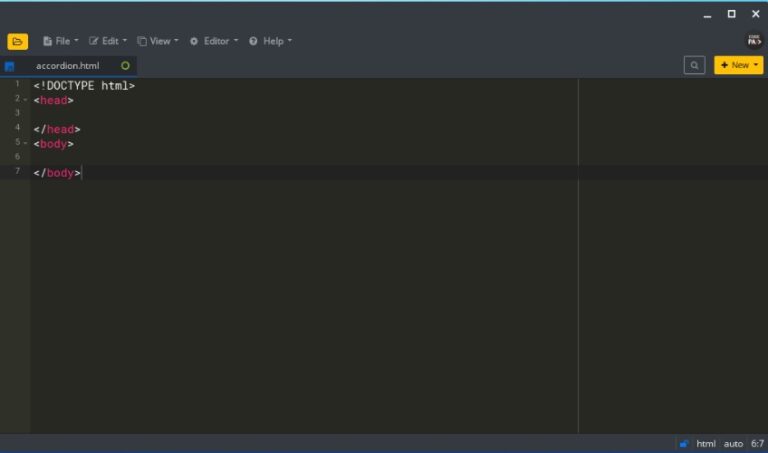Maximize the editor window
Screen dimensions: 768x453
point(731,14)
